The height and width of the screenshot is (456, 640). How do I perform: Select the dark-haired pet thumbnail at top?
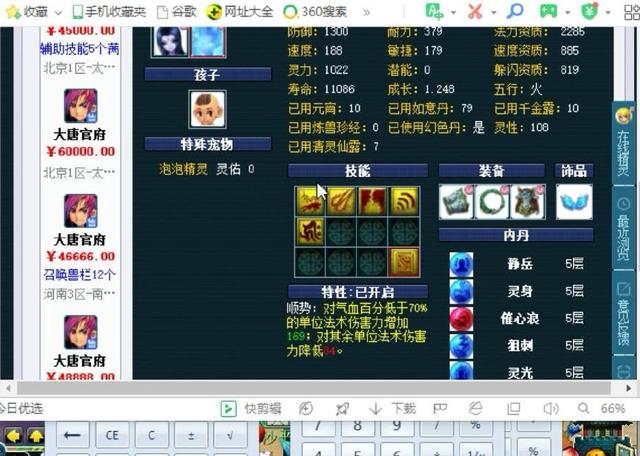pos(170,42)
